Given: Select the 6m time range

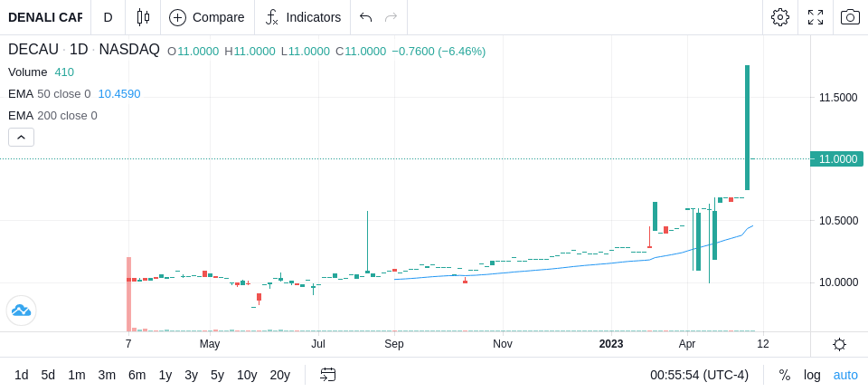Looking at the screenshot, I should [x=137, y=375].
